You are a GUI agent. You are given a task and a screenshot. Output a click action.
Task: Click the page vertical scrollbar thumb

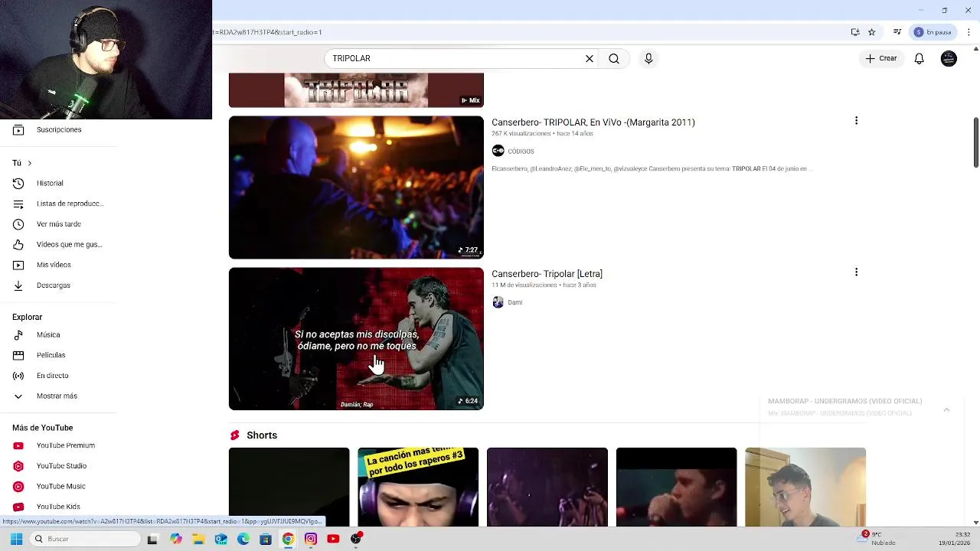(975, 142)
